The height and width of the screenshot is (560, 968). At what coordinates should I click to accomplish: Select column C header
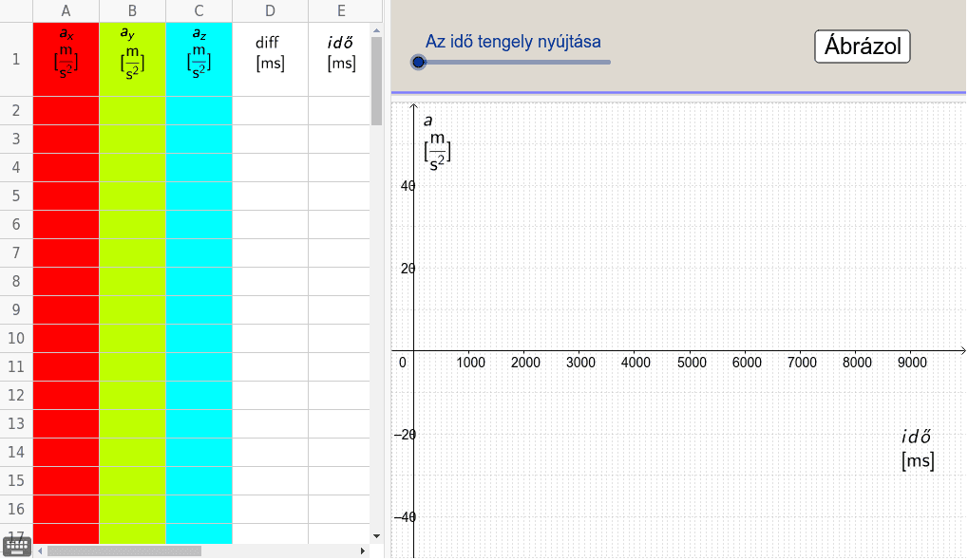[199, 10]
